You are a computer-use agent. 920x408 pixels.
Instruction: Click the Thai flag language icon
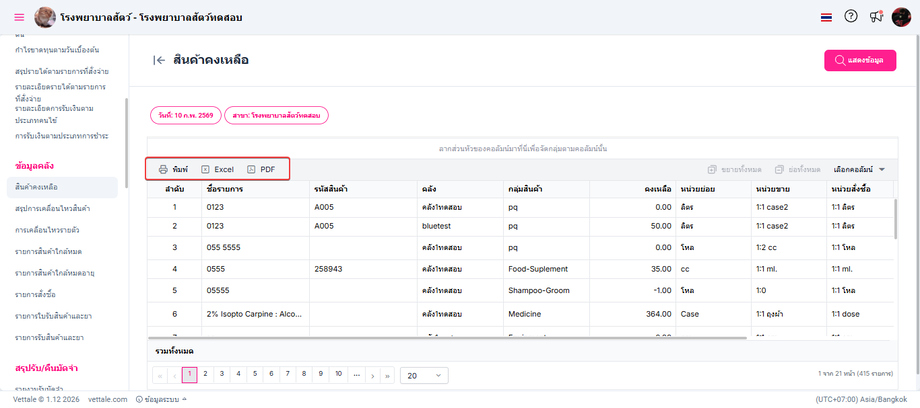pos(825,17)
